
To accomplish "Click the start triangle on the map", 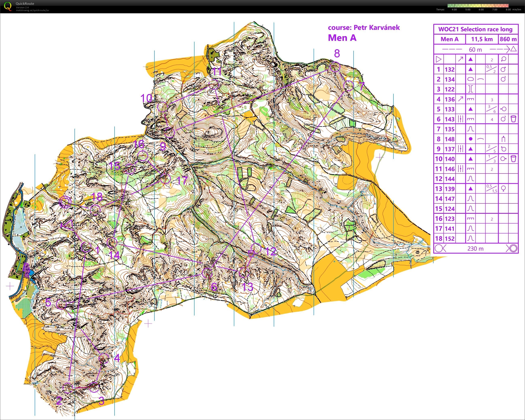I will (68, 225).
